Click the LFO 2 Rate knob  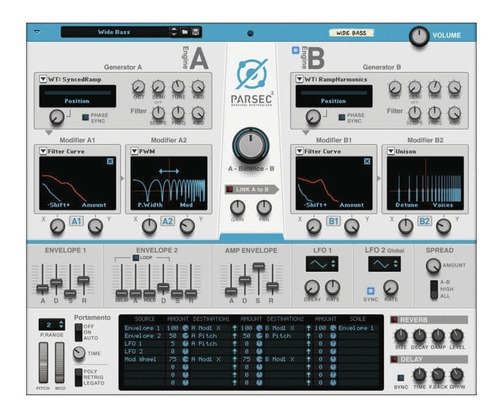point(391,287)
